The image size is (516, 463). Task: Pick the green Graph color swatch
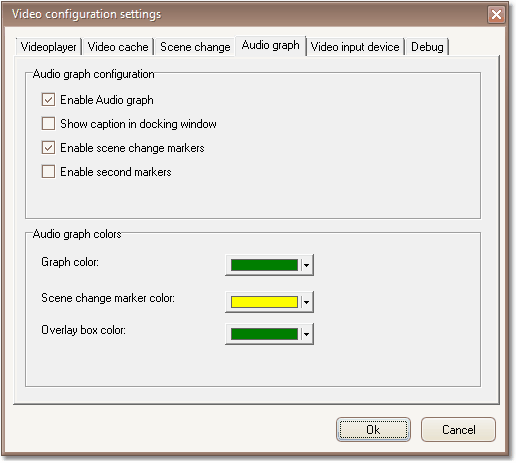coord(264,265)
